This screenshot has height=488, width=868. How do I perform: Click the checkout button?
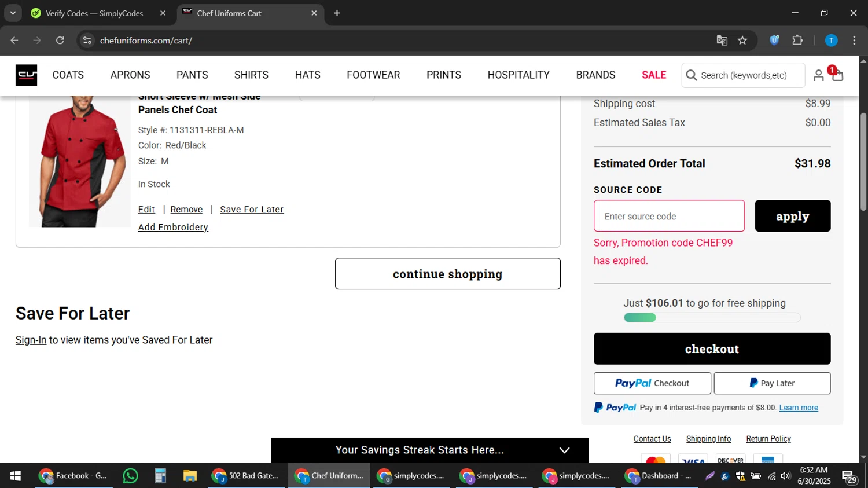(712, 348)
